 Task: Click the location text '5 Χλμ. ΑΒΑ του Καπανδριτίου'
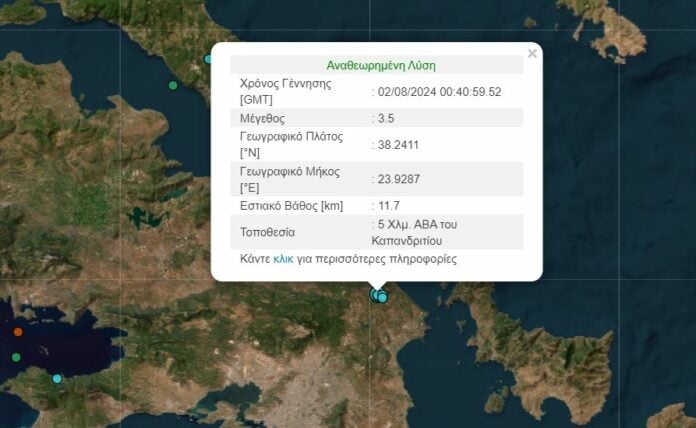tap(414, 233)
